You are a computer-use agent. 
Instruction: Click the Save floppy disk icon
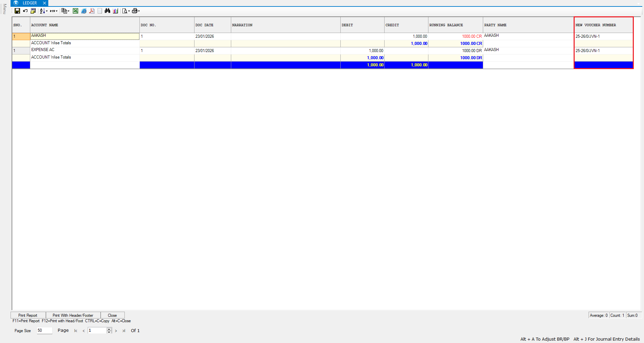point(17,11)
